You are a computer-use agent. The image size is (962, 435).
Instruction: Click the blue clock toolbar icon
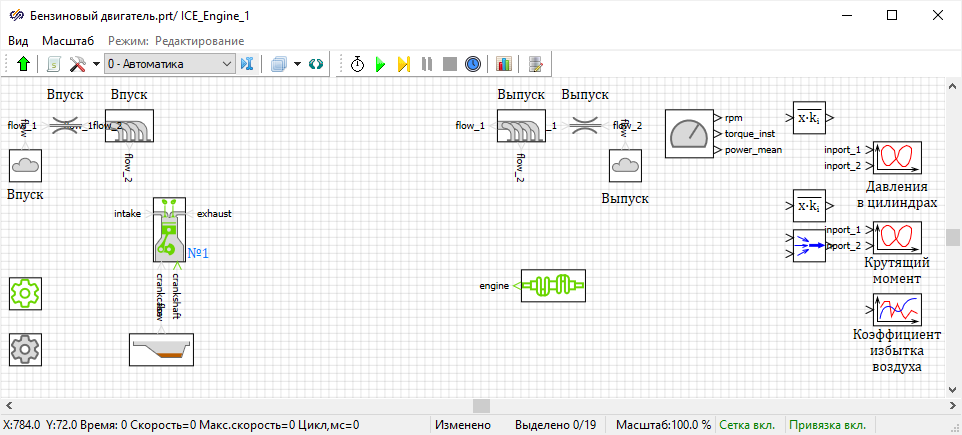[473, 64]
